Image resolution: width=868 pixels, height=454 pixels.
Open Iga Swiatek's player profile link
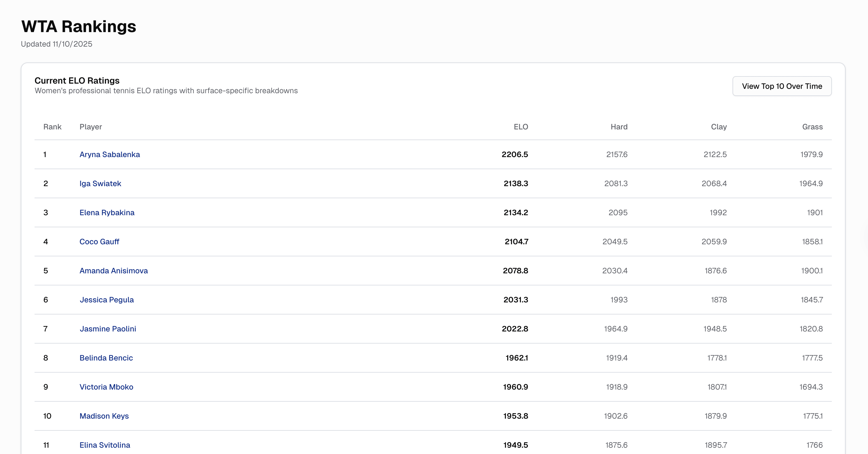[x=100, y=183]
